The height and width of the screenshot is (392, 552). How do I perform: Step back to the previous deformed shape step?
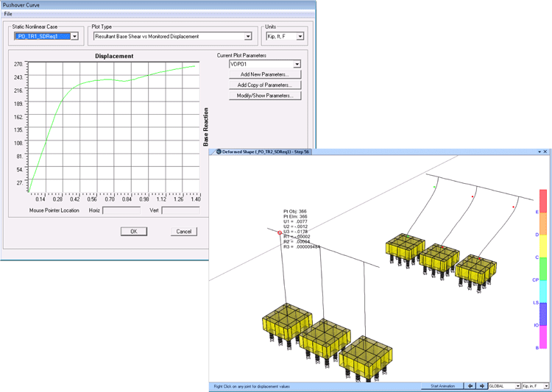(472, 385)
